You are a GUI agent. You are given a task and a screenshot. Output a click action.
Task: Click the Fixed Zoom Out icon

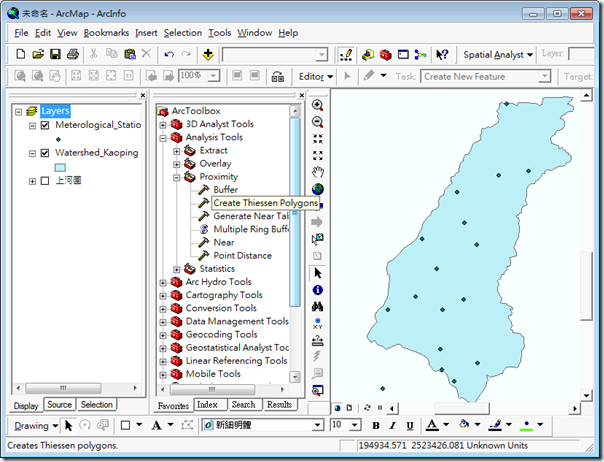(317, 156)
